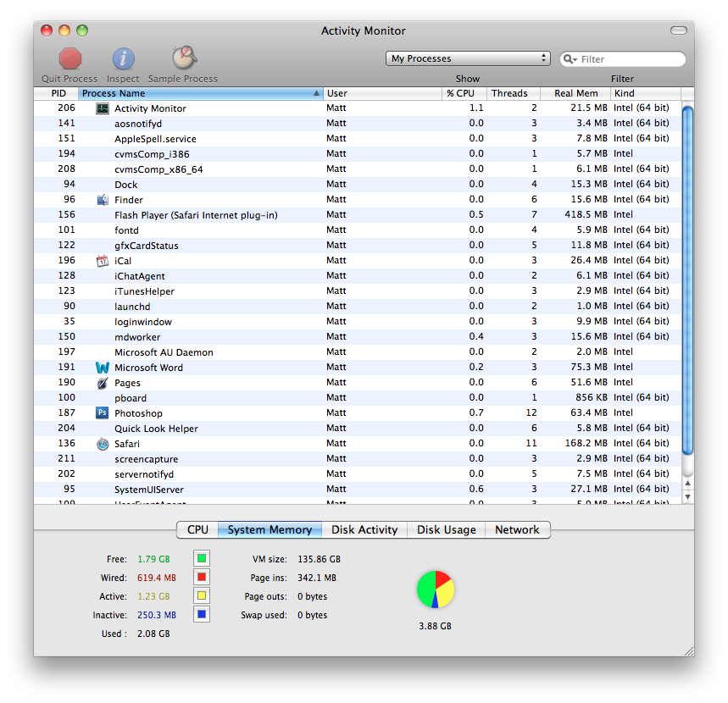728x703 pixels.
Task: Select the Pages icon in process list
Action: tap(103, 383)
